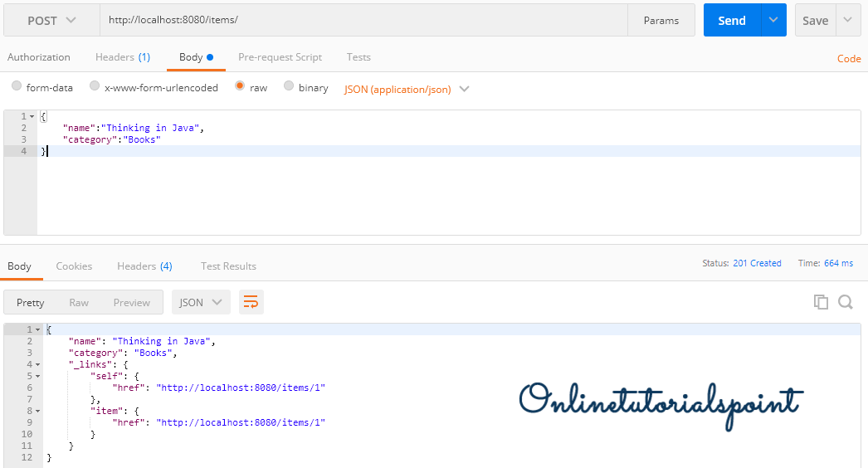This screenshot has width=868, height=468.
Task: Collapse the "_links" node in response
Action: click(41, 364)
